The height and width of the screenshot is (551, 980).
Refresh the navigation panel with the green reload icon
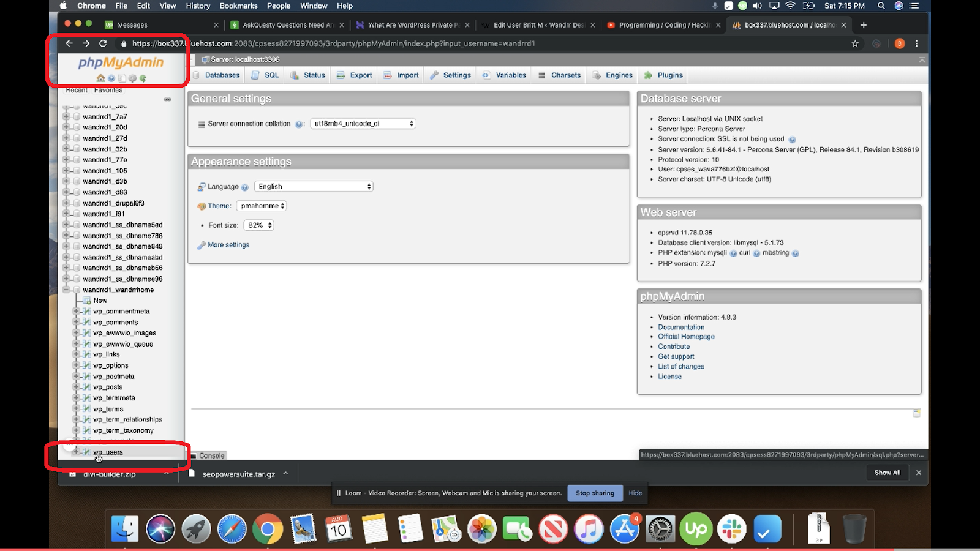point(142,78)
